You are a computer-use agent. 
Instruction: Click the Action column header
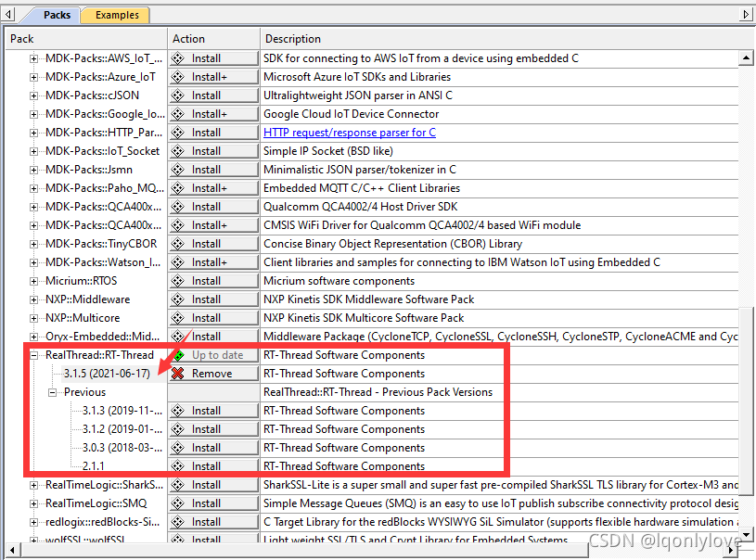click(213, 39)
